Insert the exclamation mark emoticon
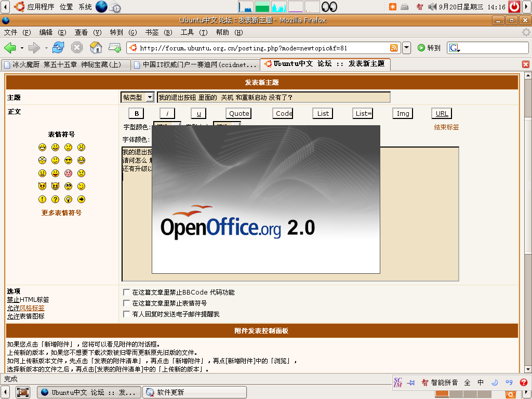Viewport: 532px width, 399px height. [x=42, y=199]
